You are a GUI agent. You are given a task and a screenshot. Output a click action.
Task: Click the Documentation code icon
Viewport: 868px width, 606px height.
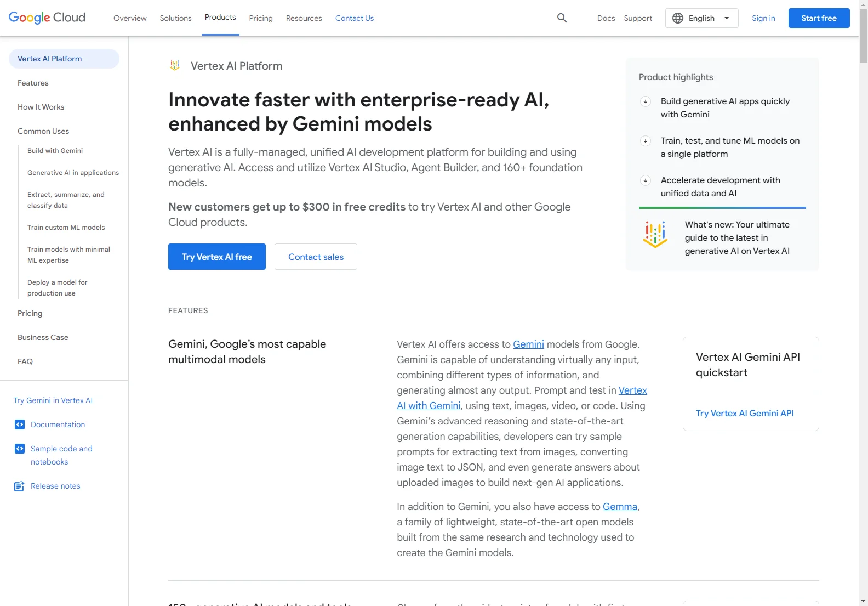tap(20, 424)
